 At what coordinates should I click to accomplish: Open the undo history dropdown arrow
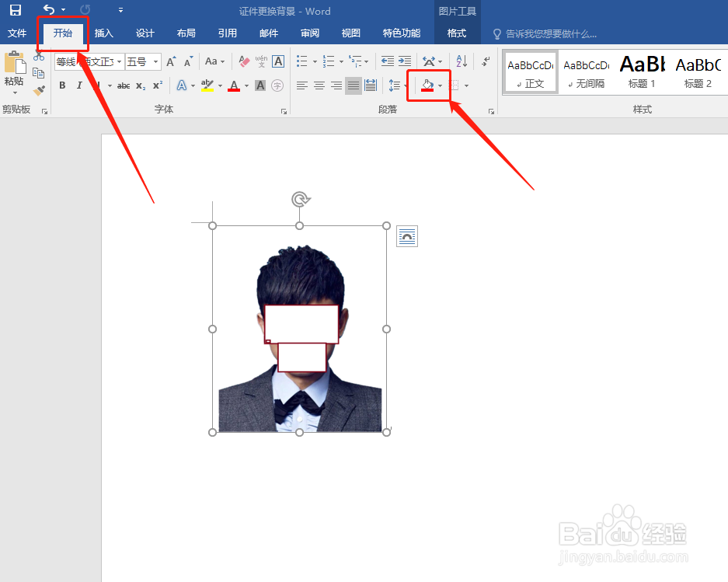[63, 10]
